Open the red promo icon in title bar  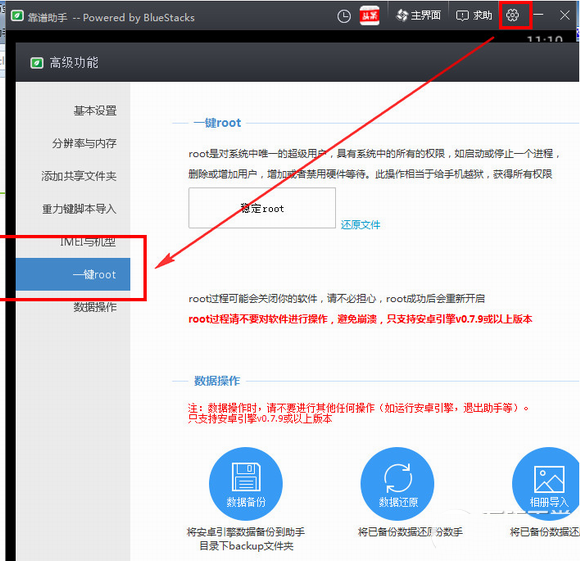[x=370, y=16]
